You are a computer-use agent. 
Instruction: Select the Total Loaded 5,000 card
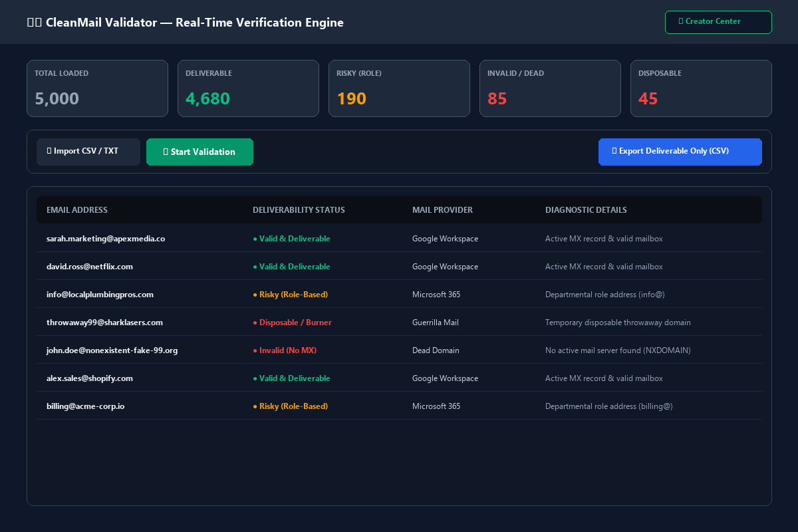(97, 88)
